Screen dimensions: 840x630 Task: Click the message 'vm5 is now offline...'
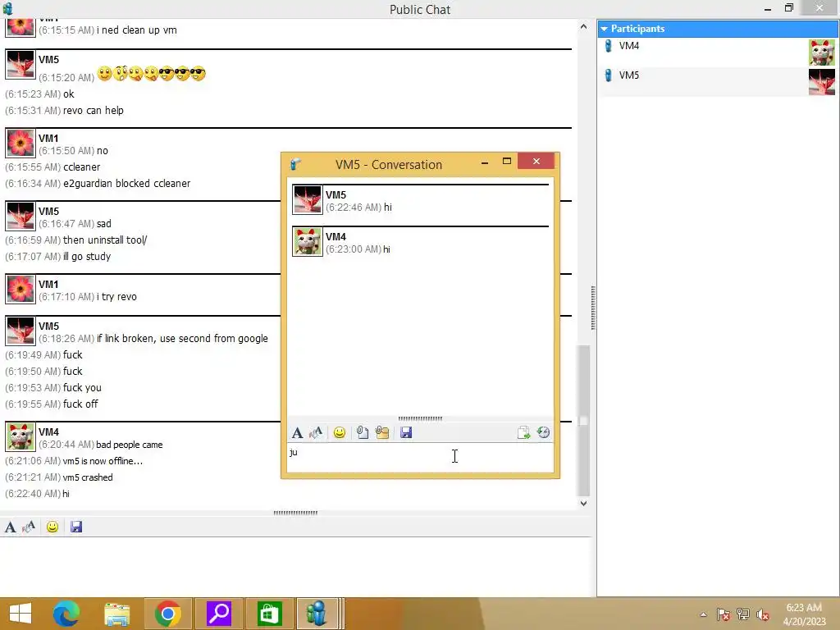coord(103,461)
